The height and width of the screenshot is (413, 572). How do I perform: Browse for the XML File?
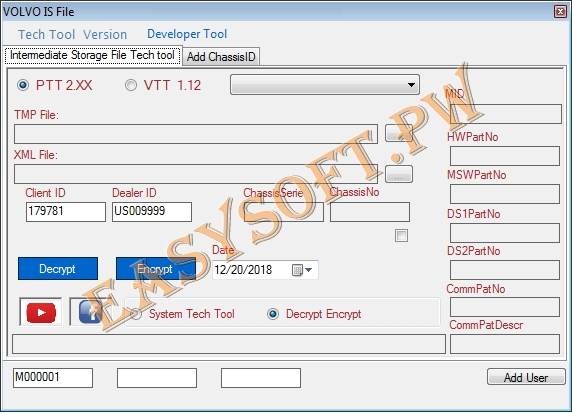click(x=399, y=174)
